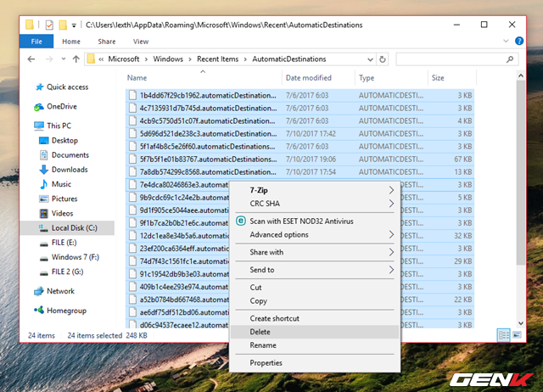
Task: Click the Properties checkmark icon in title bar
Action: click(x=49, y=25)
